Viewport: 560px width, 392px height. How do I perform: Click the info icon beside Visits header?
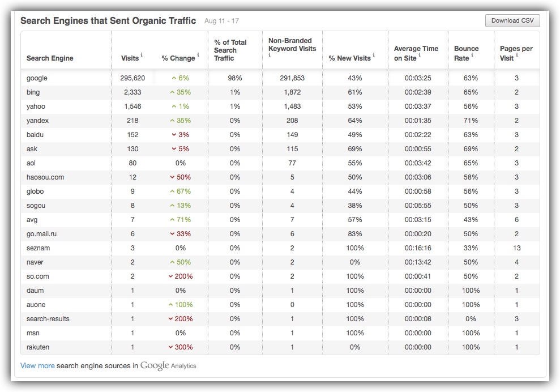[142, 55]
